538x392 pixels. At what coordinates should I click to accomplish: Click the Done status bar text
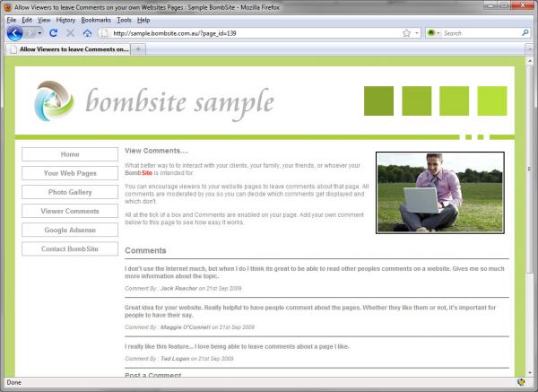14,382
